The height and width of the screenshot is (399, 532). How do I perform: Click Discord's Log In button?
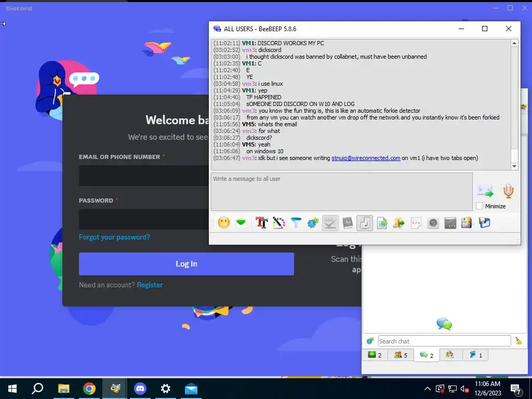187,263
